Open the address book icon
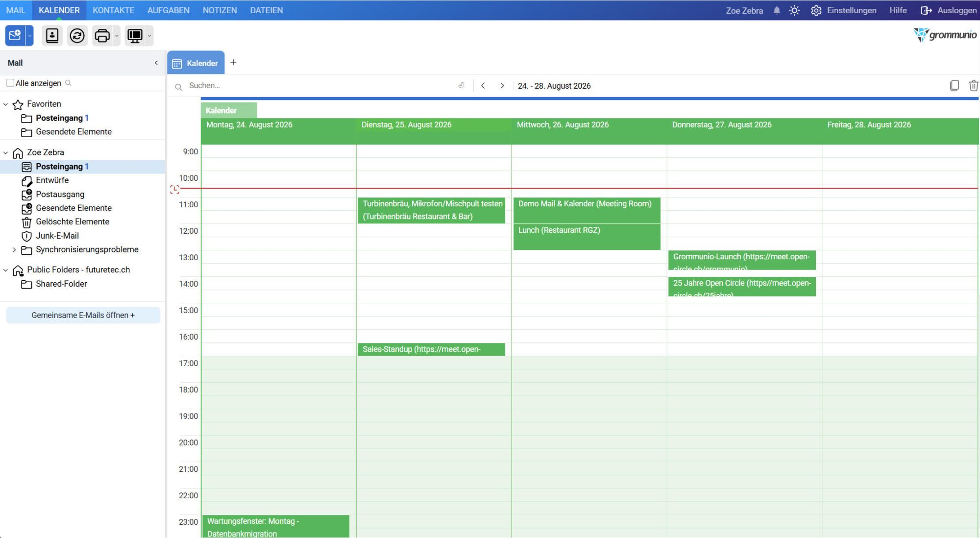This screenshot has width=980, height=538. 52,35
